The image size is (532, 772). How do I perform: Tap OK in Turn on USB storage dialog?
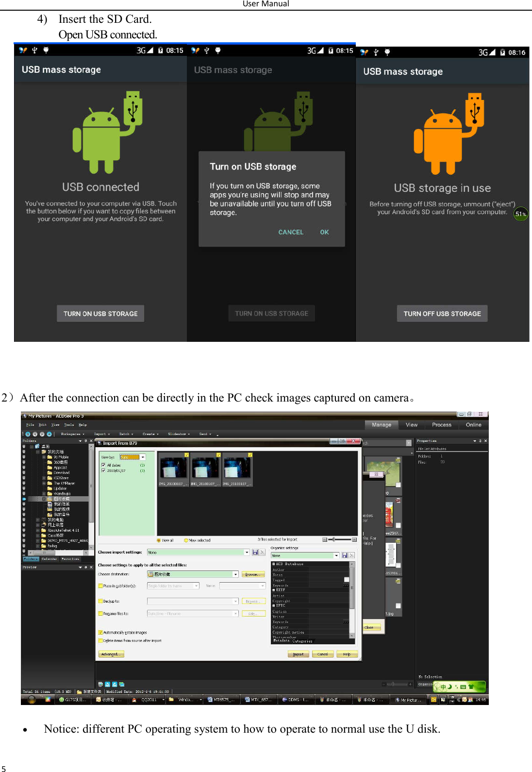click(x=325, y=232)
